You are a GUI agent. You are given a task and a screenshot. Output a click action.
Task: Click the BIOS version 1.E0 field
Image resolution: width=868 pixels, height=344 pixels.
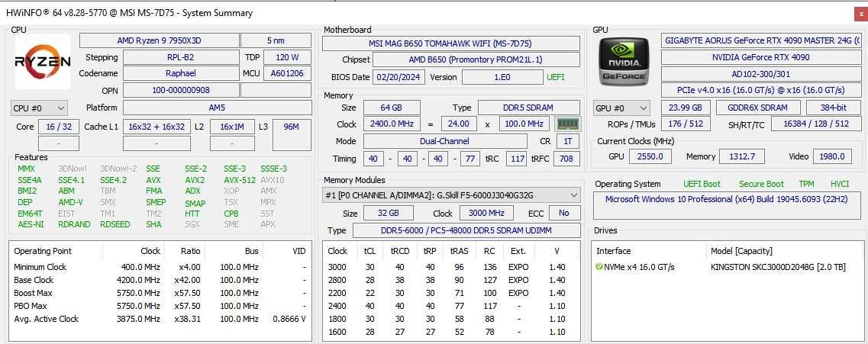502,77
